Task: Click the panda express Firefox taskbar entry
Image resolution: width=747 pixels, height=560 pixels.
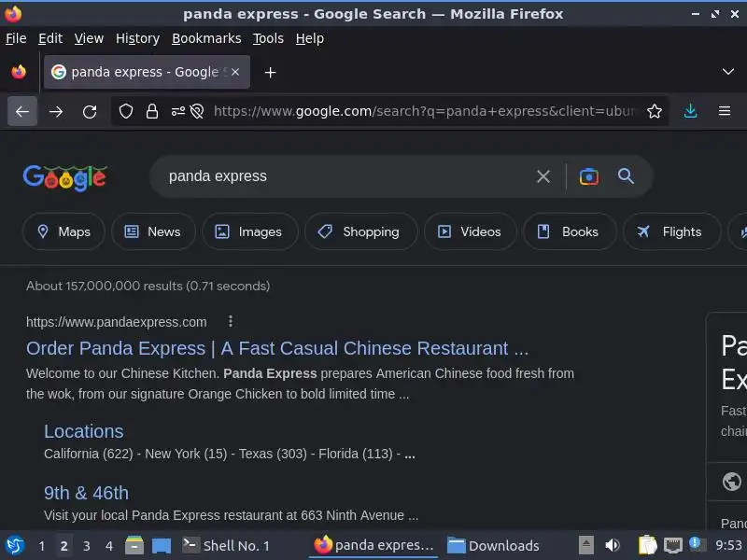Action: pyautogui.click(x=374, y=545)
